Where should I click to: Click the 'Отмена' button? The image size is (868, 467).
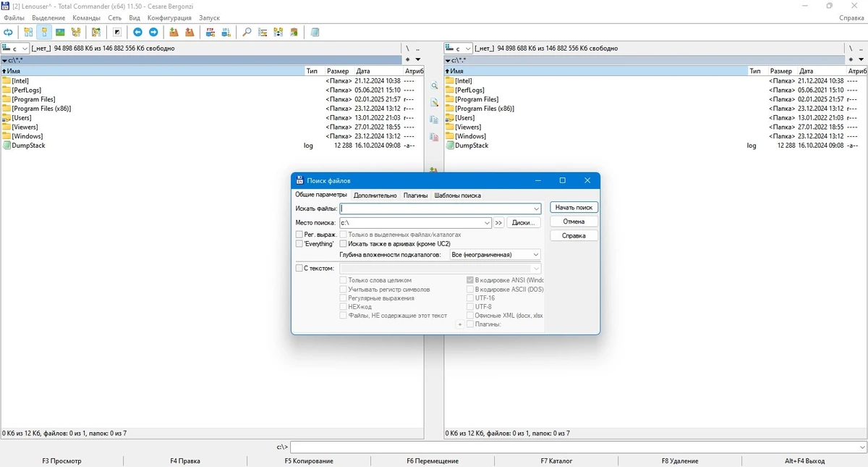coord(574,222)
